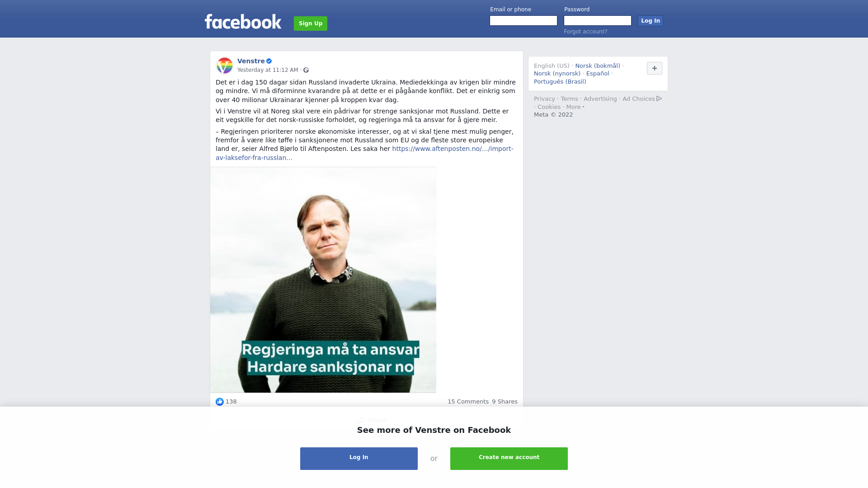The width and height of the screenshot is (868, 488).
Task: Expand the More footer dropdown
Action: [x=575, y=107]
